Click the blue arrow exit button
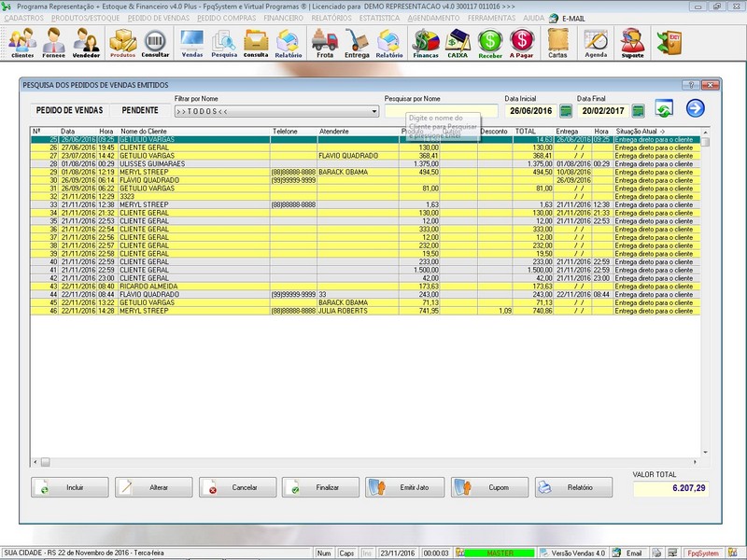 point(695,108)
